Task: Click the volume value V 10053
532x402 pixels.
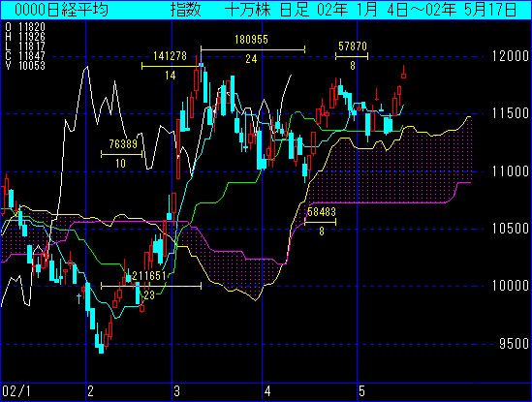Action: [25, 66]
